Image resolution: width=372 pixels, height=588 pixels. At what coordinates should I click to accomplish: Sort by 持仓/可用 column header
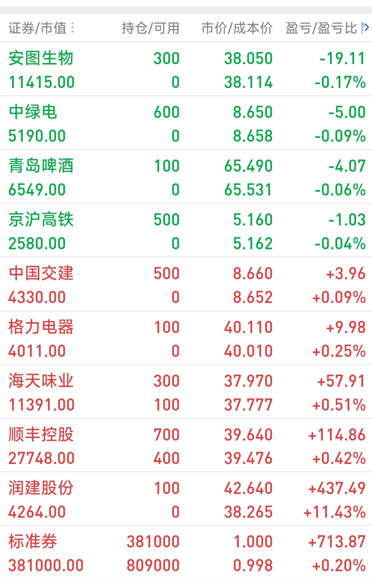(151, 28)
